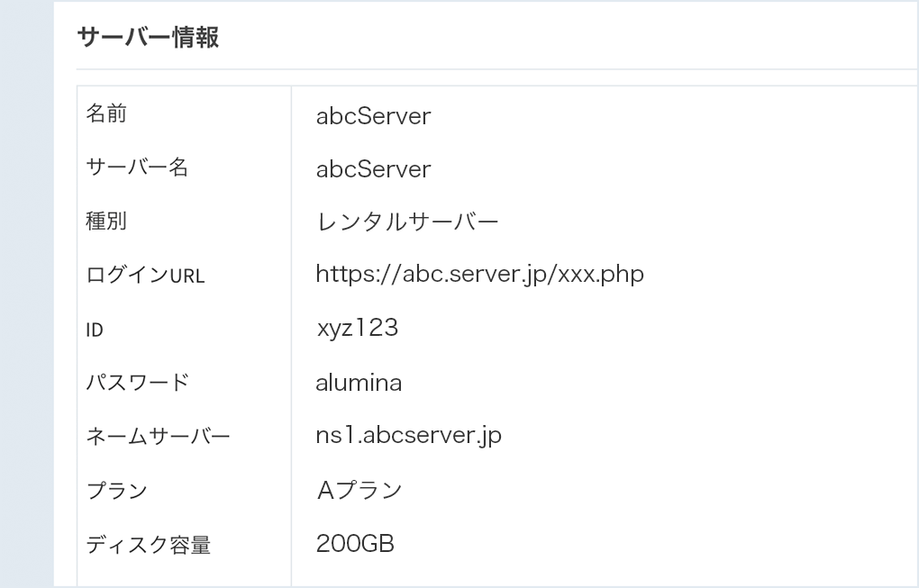Select the ネームサーバー label
Screen dimensions: 919x588
(x=158, y=437)
